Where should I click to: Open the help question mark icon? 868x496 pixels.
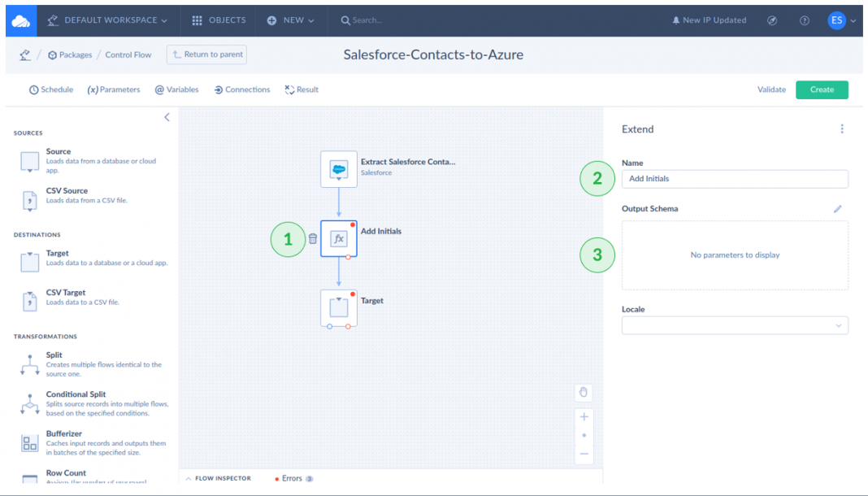tap(805, 20)
